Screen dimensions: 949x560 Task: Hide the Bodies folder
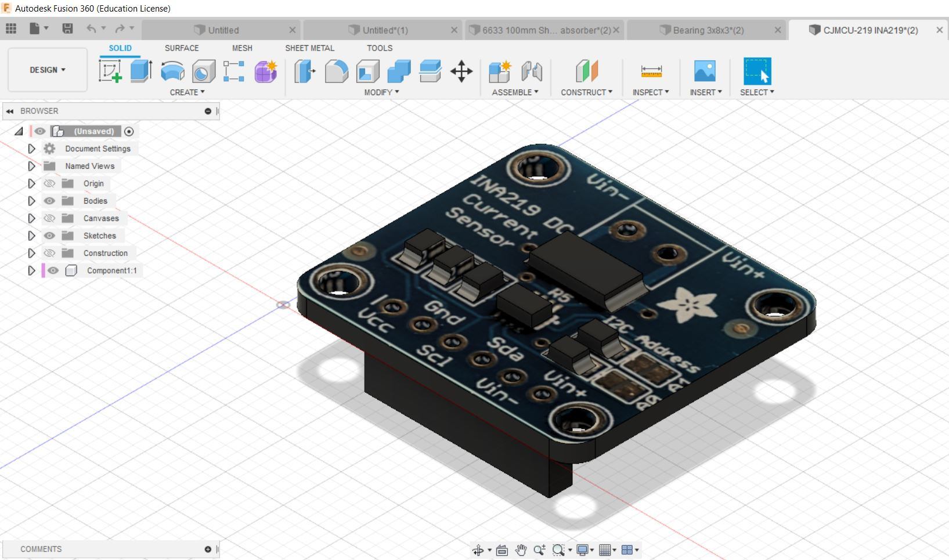point(49,201)
